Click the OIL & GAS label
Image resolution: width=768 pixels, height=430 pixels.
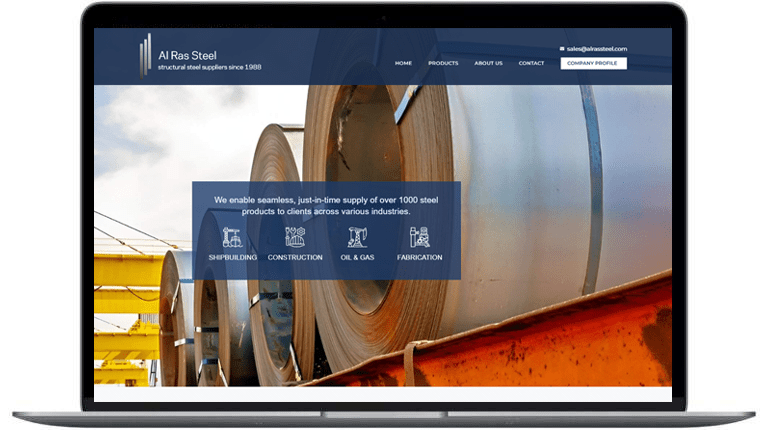coord(357,257)
